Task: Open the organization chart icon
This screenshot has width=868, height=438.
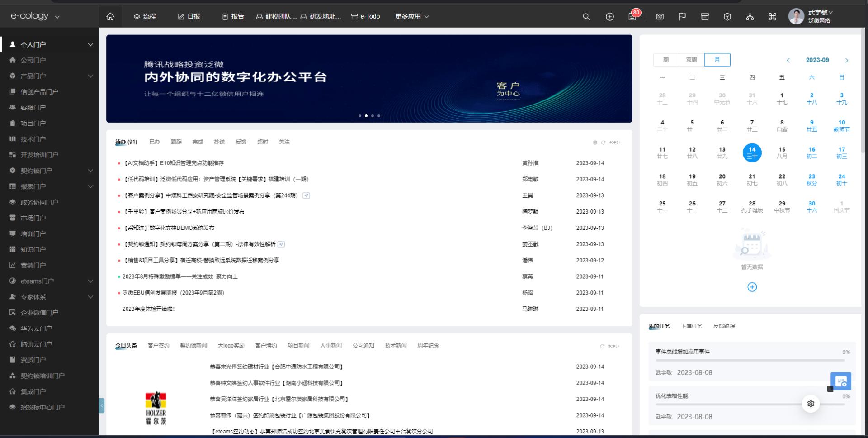Action: coord(750,17)
